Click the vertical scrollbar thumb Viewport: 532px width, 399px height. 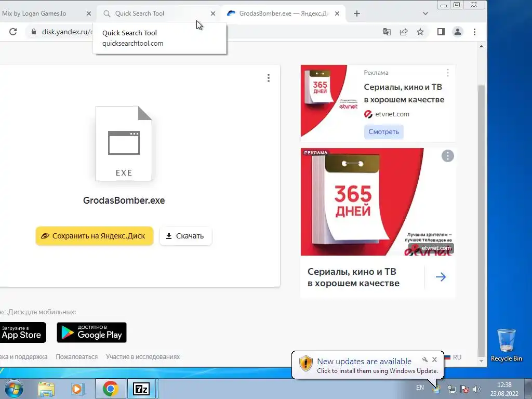coord(481,220)
